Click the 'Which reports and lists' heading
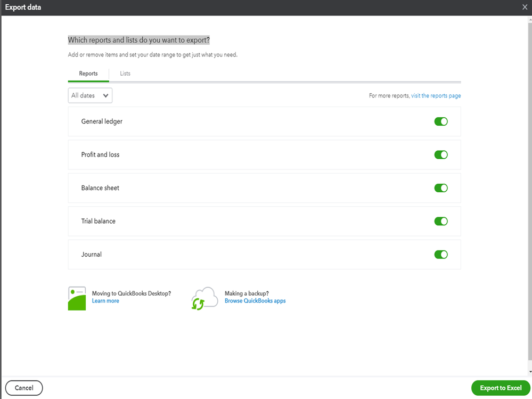This screenshot has width=532, height=399. point(139,40)
